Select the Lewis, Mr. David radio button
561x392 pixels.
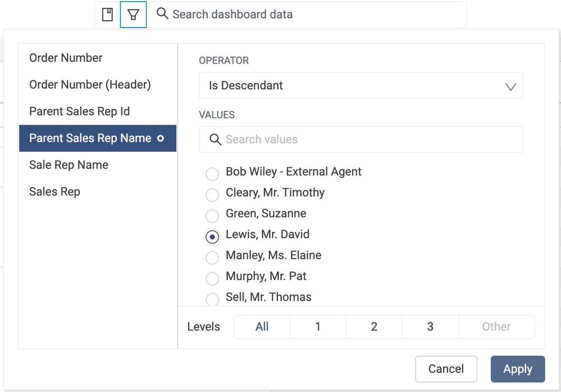pos(212,237)
